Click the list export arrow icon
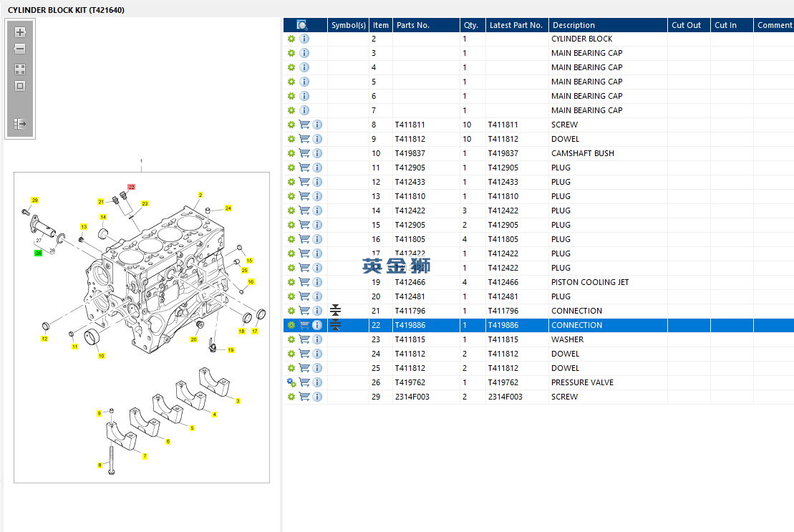The width and height of the screenshot is (794, 532). [20, 124]
